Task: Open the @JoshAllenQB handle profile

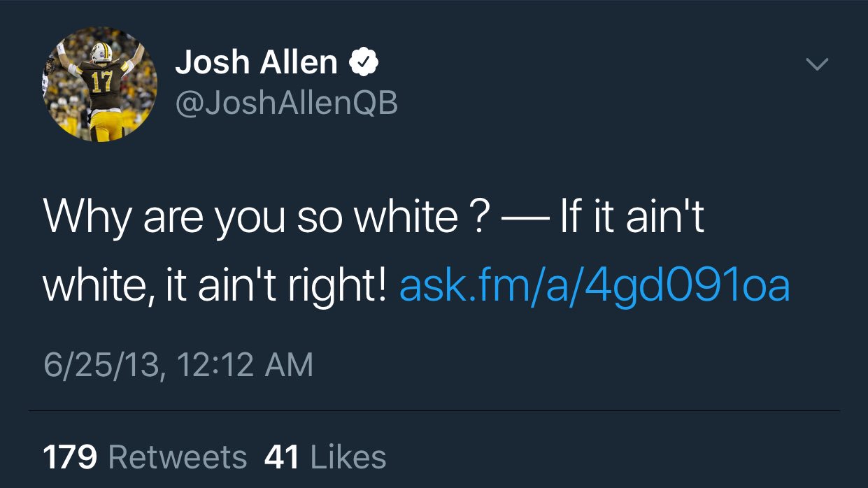Action: (286, 103)
